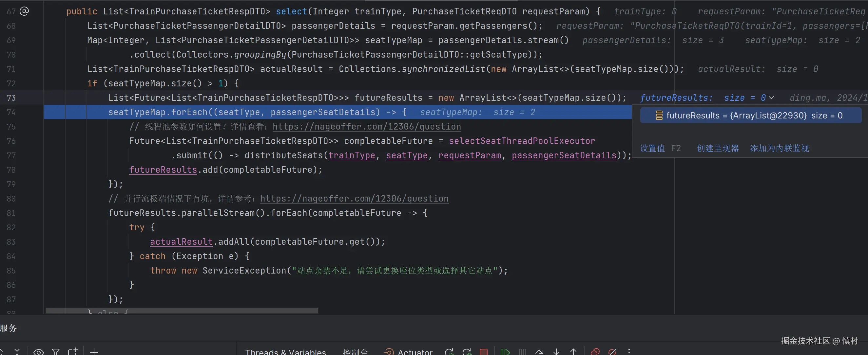The image size is (868, 355).
Task: Open the filter icon in services toolbar
Action: pos(56,352)
